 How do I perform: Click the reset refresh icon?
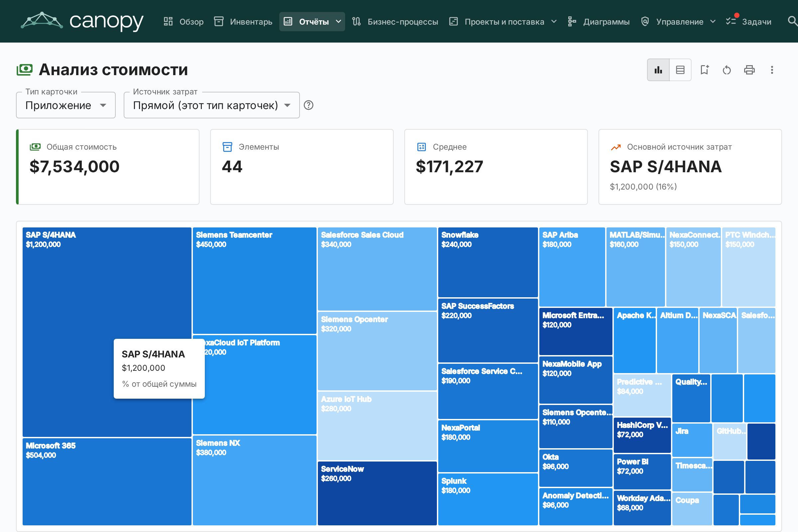[727, 70]
